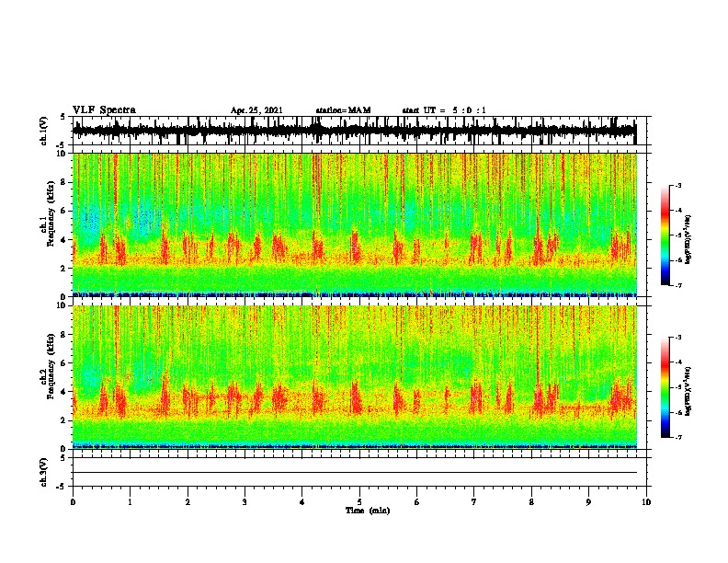Select the ch.1 spectrogram color scale bar

point(665,236)
